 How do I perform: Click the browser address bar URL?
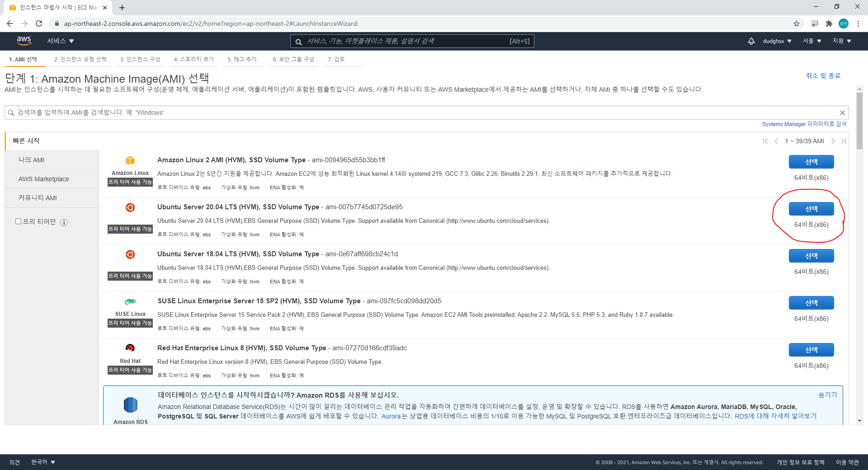pyautogui.click(x=211, y=23)
